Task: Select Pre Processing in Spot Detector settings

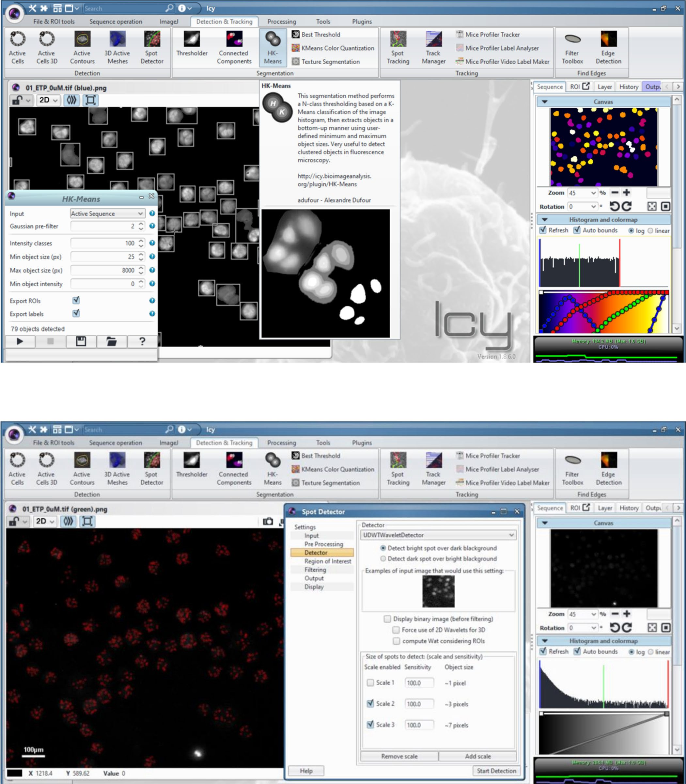Action: pos(323,544)
